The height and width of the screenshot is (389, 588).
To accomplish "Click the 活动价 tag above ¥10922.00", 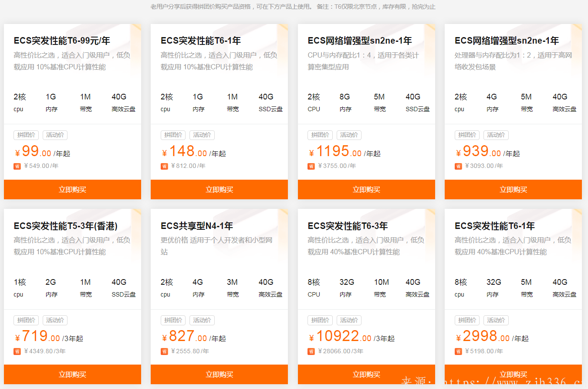I will coord(349,321).
